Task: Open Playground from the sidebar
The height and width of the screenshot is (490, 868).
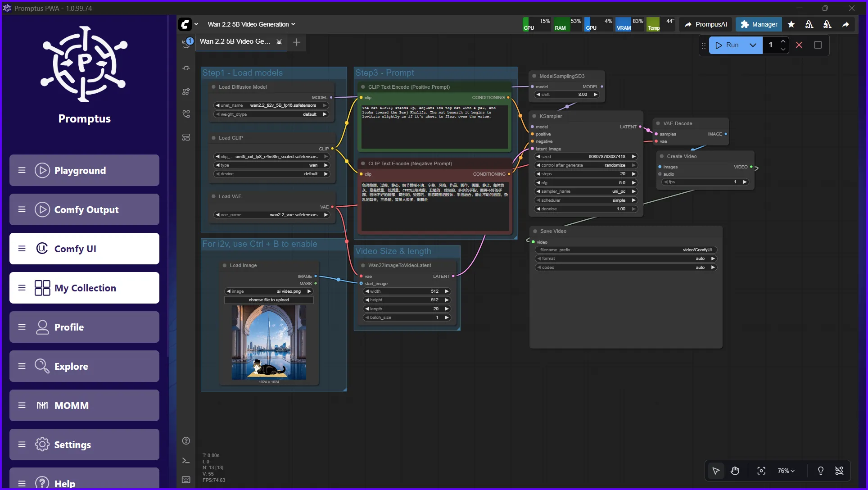Action: 84,170
